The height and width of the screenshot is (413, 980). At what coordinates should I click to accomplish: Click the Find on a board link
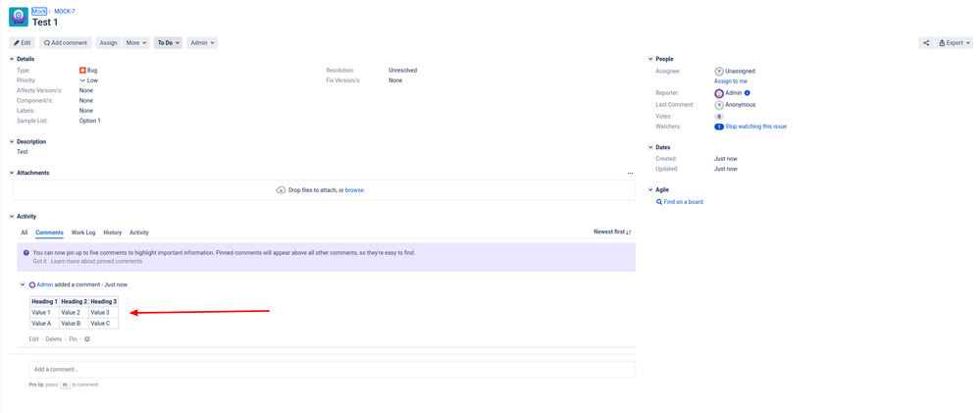tap(683, 202)
